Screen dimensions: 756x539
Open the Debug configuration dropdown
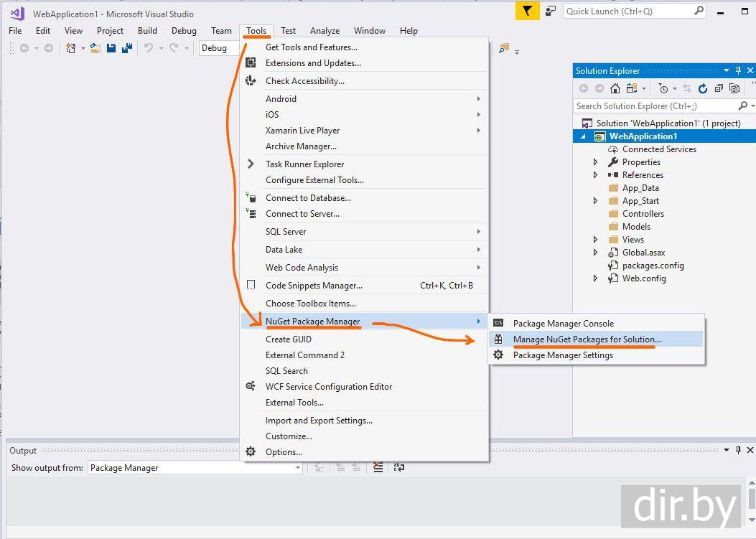point(219,48)
